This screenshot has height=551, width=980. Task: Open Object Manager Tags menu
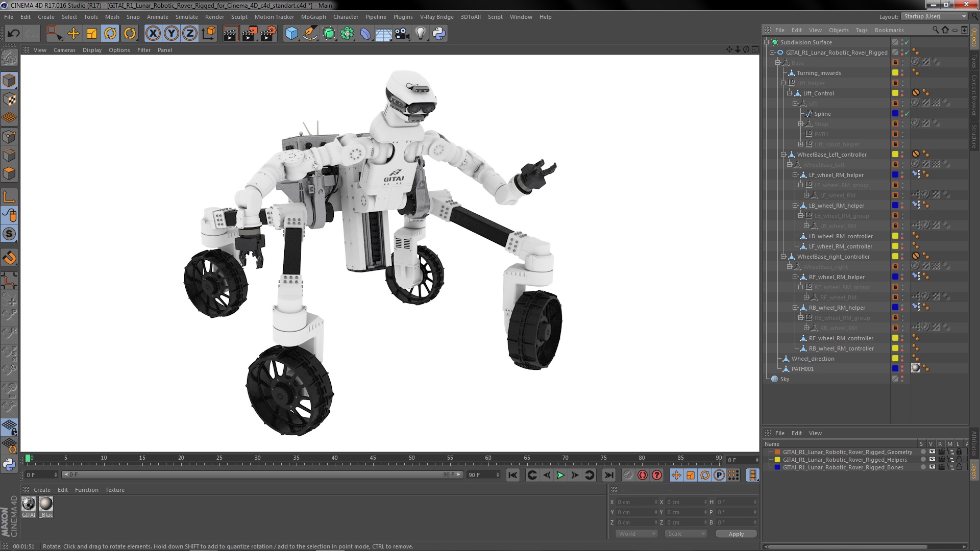pyautogui.click(x=861, y=30)
